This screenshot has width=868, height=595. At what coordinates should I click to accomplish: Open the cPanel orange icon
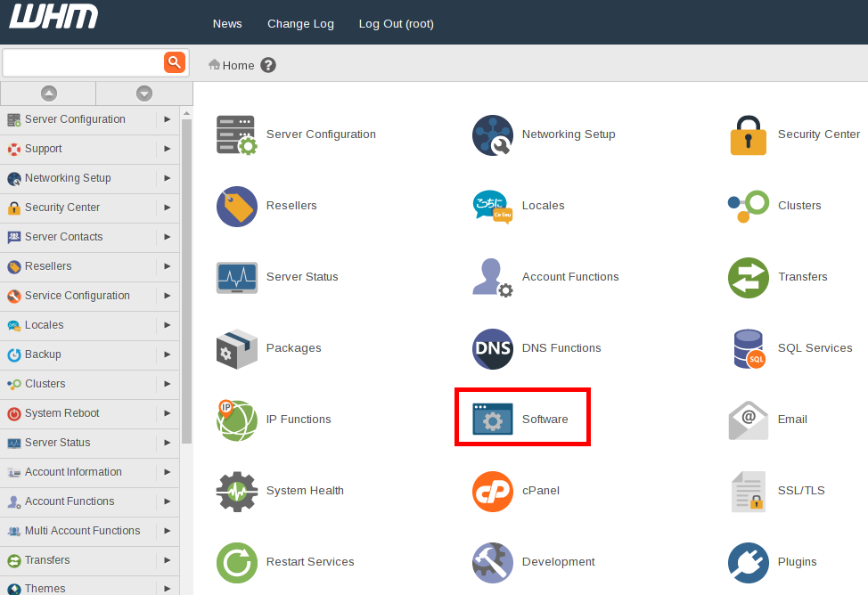[493, 491]
